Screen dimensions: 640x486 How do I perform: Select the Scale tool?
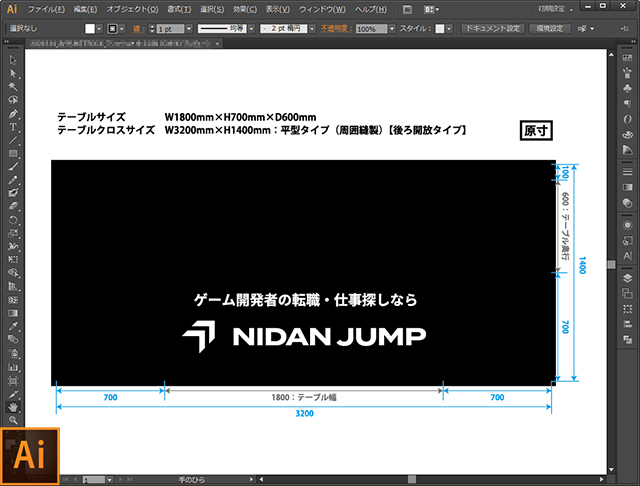13,233
